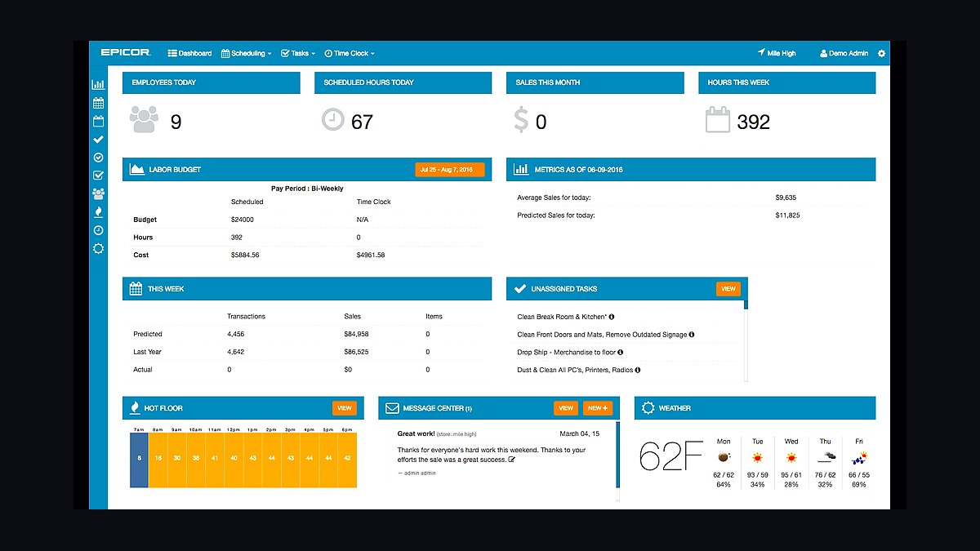
Task: Click the Monday weather forecast icon
Action: (x=724, y=457)
